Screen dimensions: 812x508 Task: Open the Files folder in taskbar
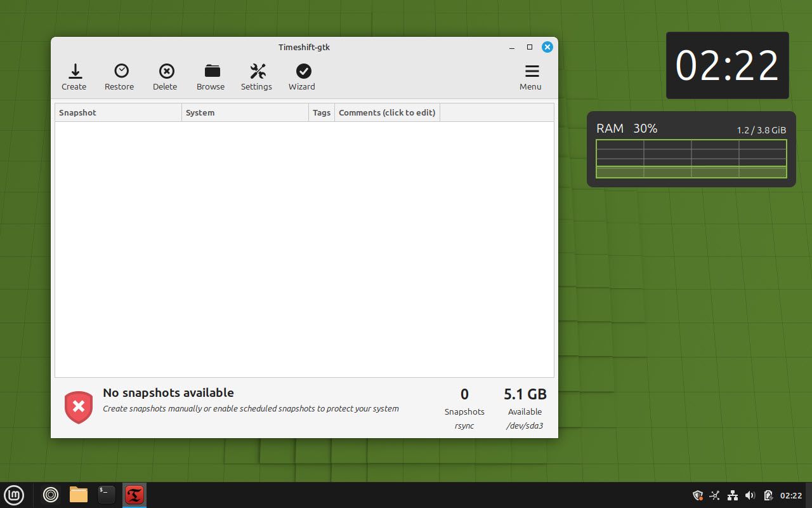[x=79, y=495]
